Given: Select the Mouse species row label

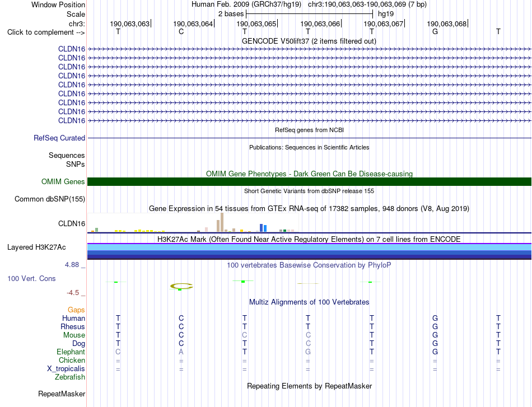Looking at the screenshot, I should pyautogui.click(x=74, y=335).
